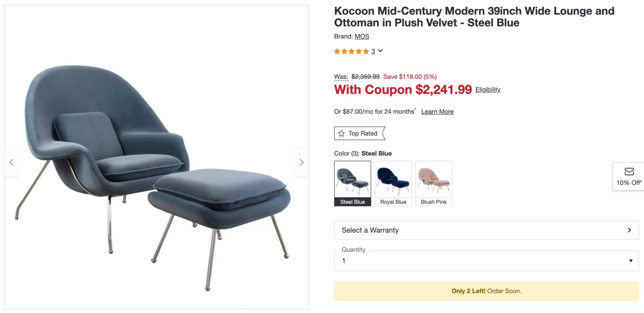Click the Only 2 Left stock banner
Screen dimensions: 644x313
coord(486,291)
